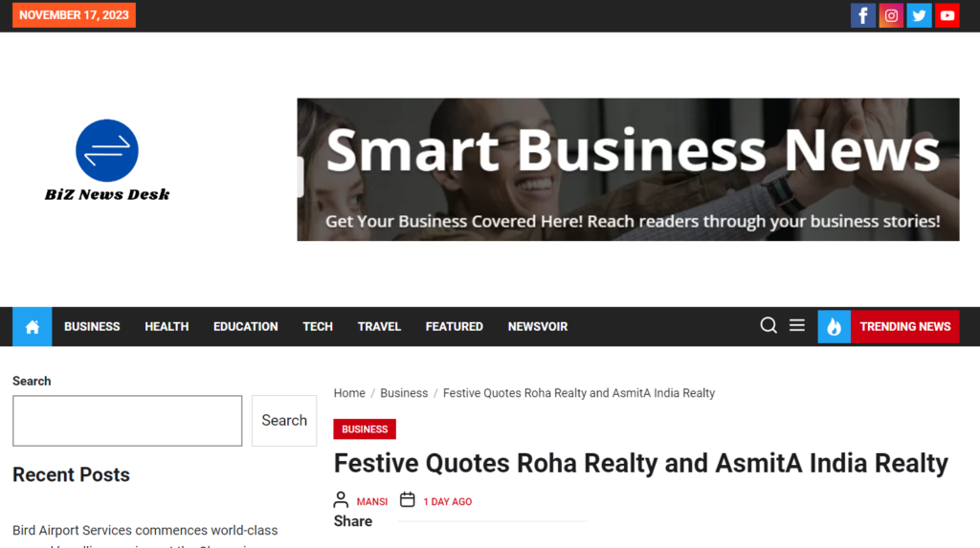Open the search magnifier icon
The width and height of the screenshot is (980, 548).
768,326
